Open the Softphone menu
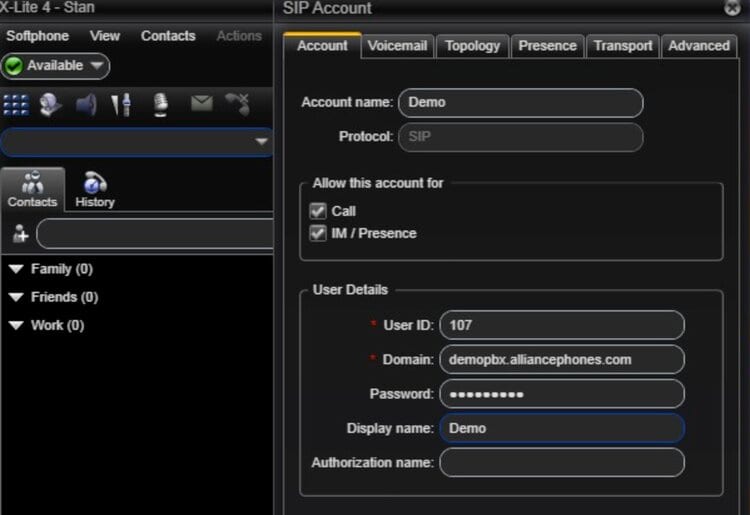 37,36
